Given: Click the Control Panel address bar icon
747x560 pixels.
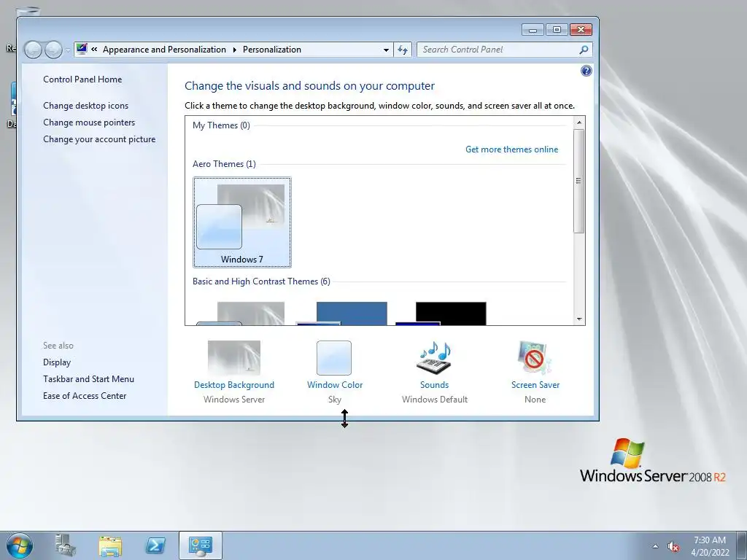Looking at the screenshot, I should (82, 49).
